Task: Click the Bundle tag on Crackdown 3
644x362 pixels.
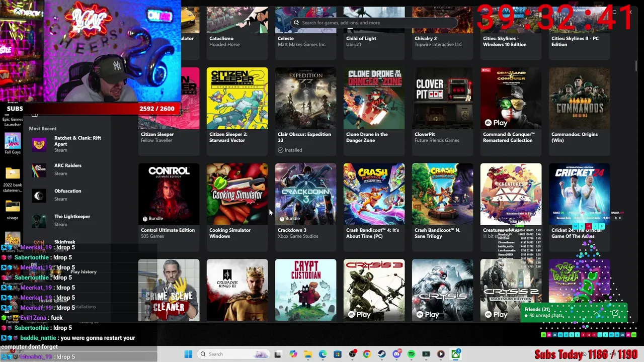Action: (289, 219)
